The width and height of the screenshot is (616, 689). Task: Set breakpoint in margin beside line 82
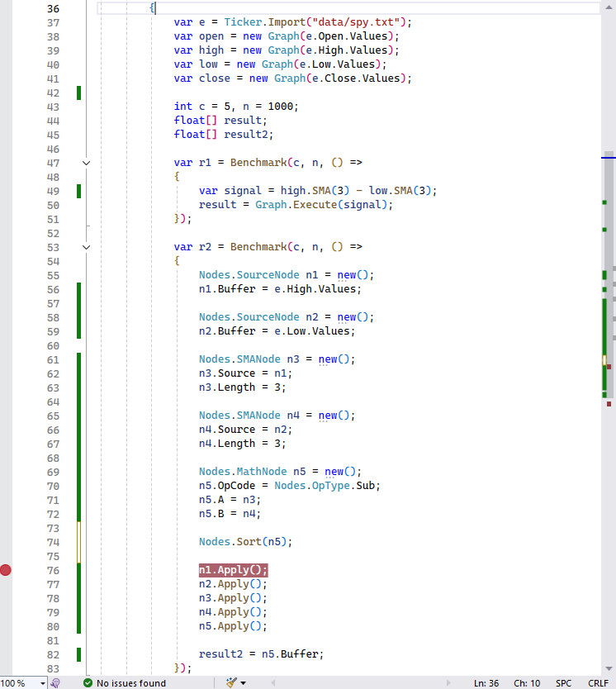tap(5, 655)
